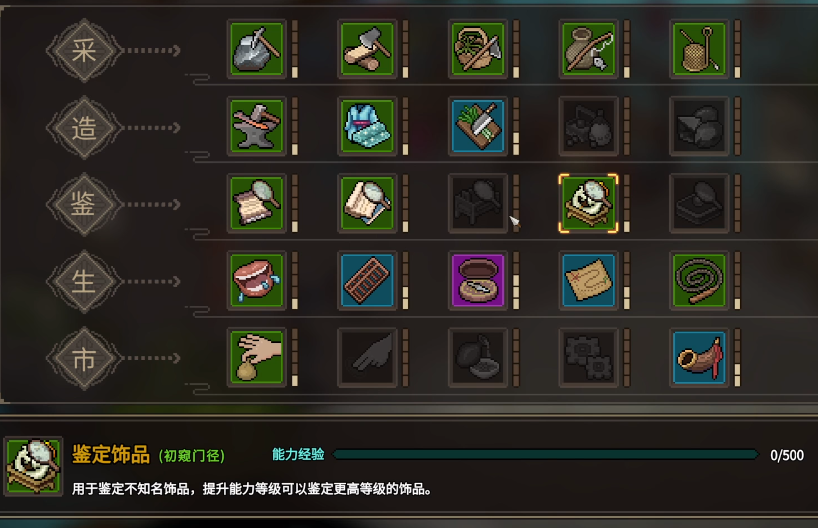Choose the blacksmith anvil crafting skill

257,126
